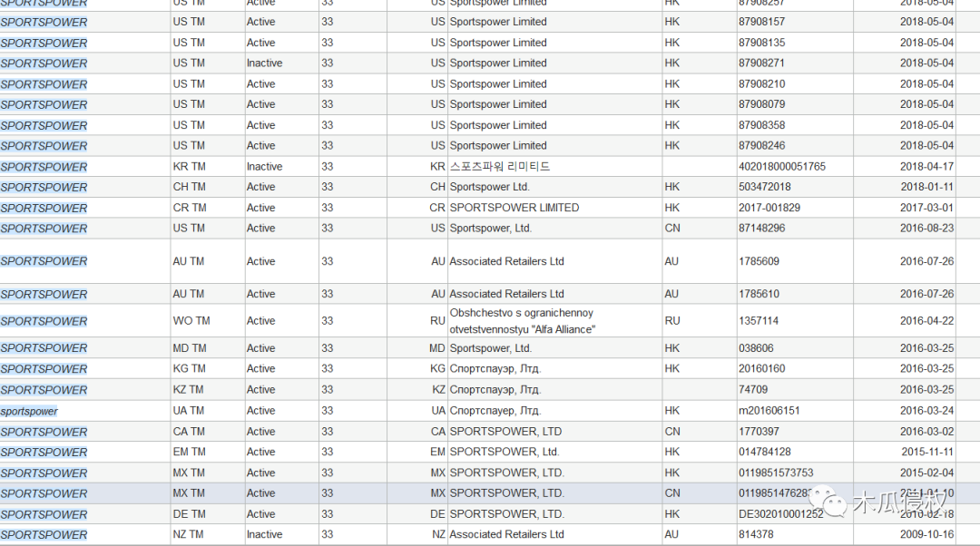The width and height of the screenshot is (980, 546).
Task: Select the Inactive status for number 87908271
Action: point(264,63)
